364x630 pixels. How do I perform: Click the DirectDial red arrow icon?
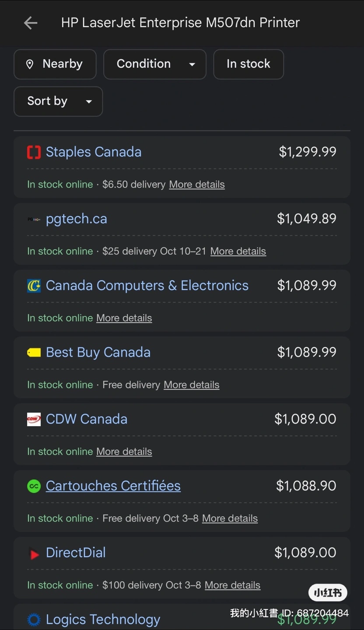click(x=34, y=554)
